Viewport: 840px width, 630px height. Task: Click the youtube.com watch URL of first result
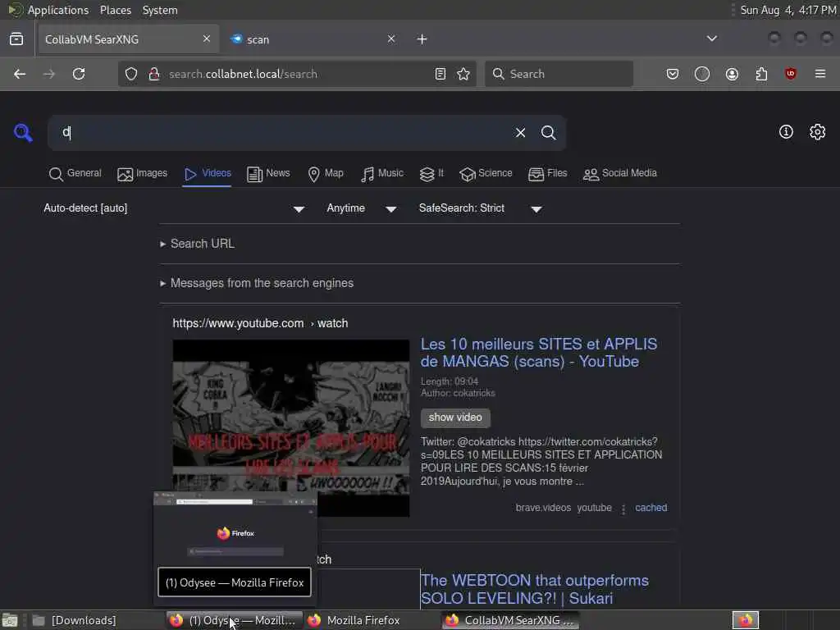(x=260, y=323)
